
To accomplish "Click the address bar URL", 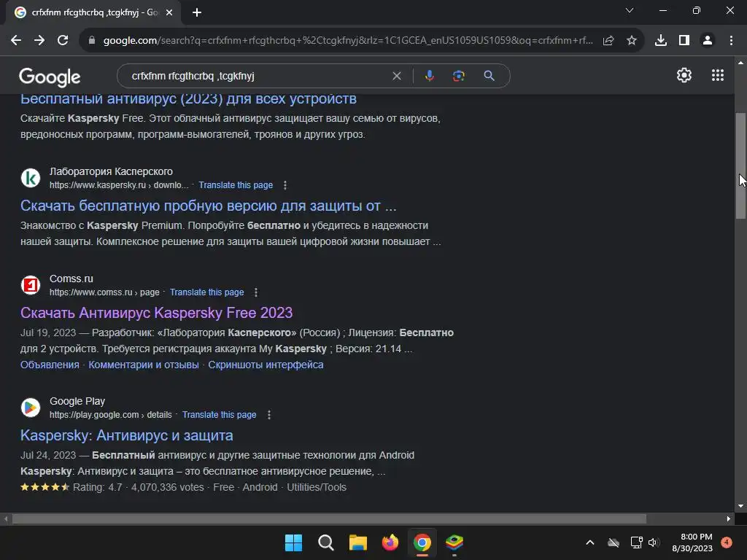I will (x=348, y=41).
